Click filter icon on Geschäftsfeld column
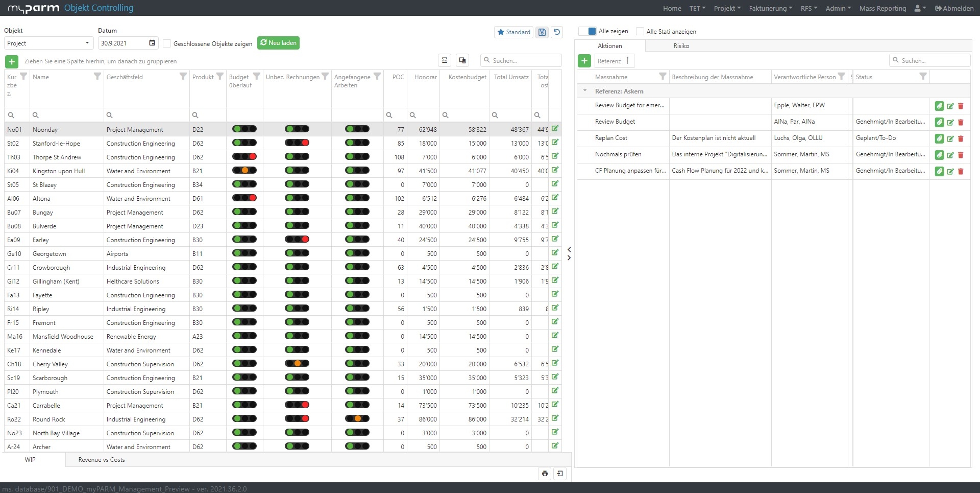The width and height of the screenshot is (980, 493). (183, 77)
